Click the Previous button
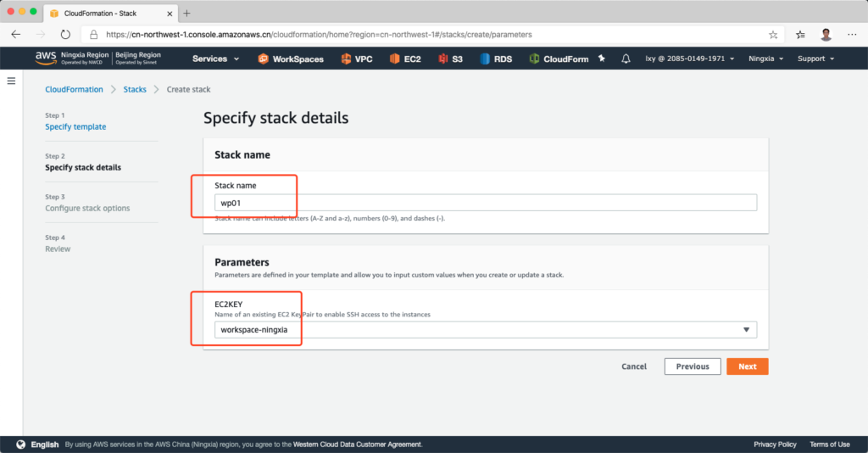The width and height of the screenshot is (868, 453). pos(692,366)
